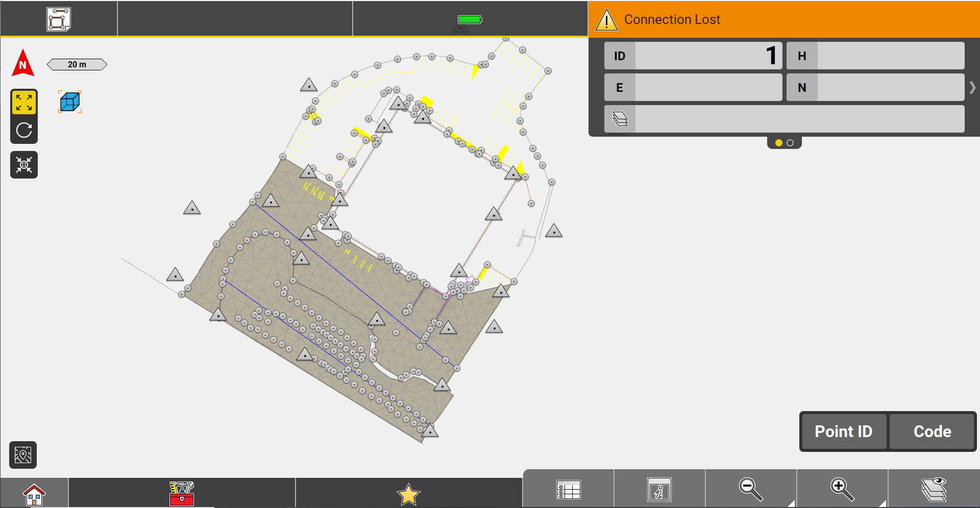
Task: Zoom in on the map
Action: coord(842,489)
